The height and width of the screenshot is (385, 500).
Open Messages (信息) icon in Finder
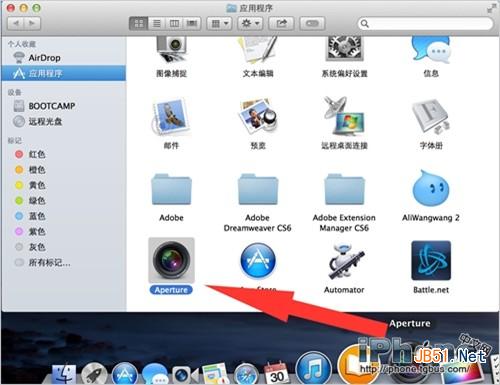[431, 50]
